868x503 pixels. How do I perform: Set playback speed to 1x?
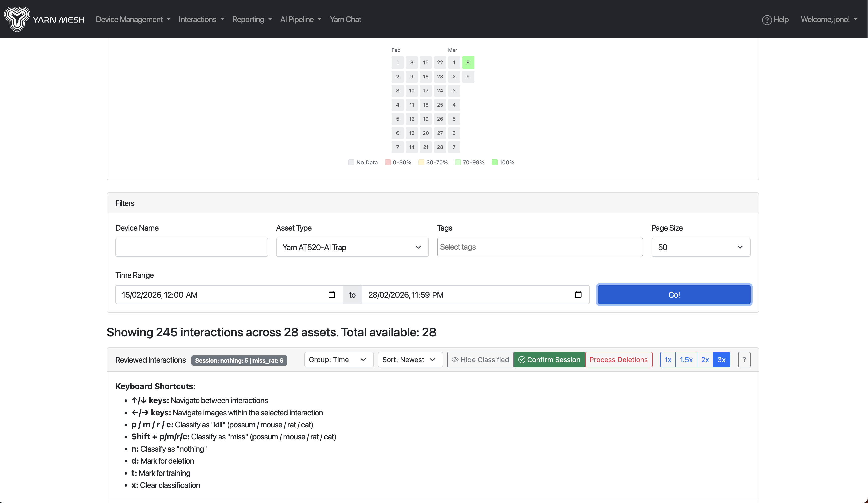pos(668,360)
